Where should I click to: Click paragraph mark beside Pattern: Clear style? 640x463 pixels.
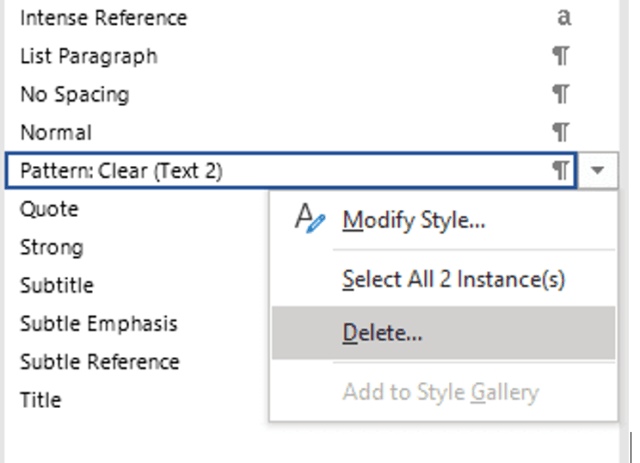point(561,171)
